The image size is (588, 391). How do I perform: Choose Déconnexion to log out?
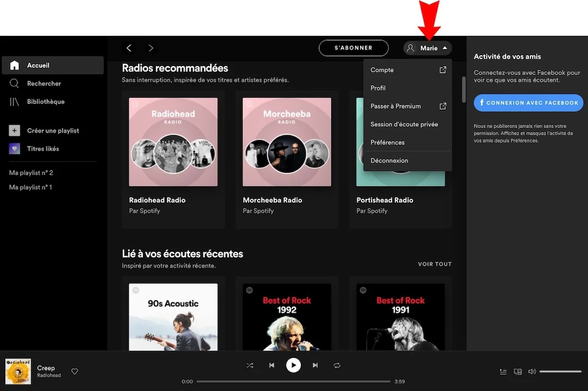click(x=408, y=161)
